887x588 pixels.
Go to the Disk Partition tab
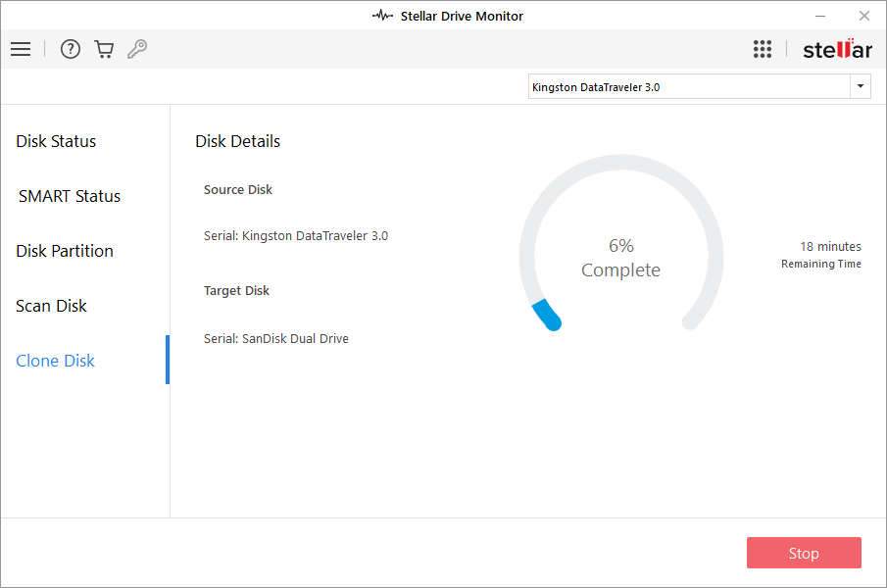[65, 251]
